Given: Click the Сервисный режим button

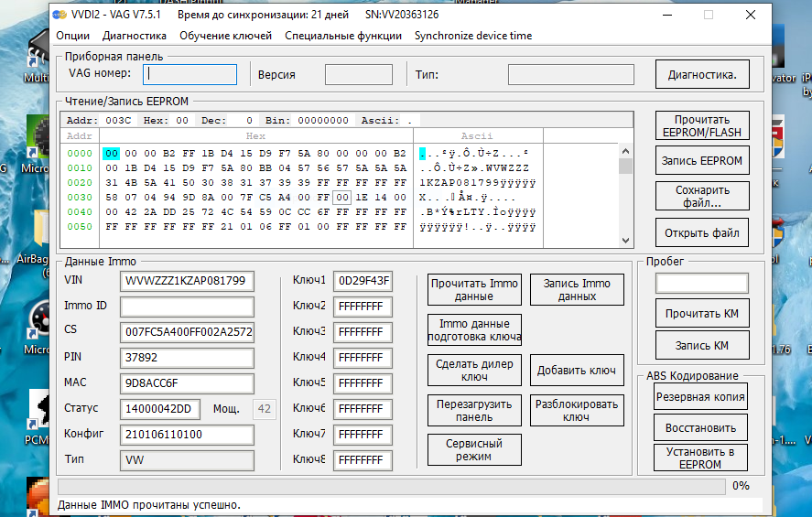Looking at the screenshot, I should (x=474, y=449).
